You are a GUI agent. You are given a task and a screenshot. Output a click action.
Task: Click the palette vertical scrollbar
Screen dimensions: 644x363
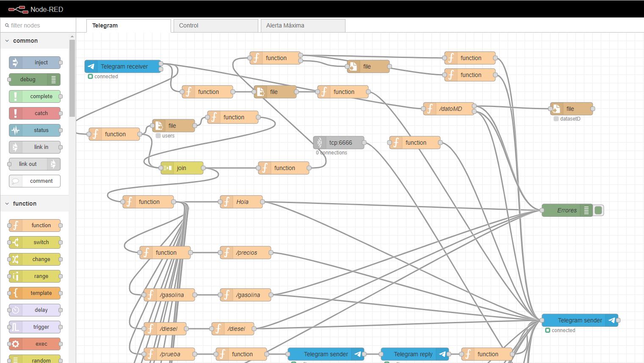(72, 78)
